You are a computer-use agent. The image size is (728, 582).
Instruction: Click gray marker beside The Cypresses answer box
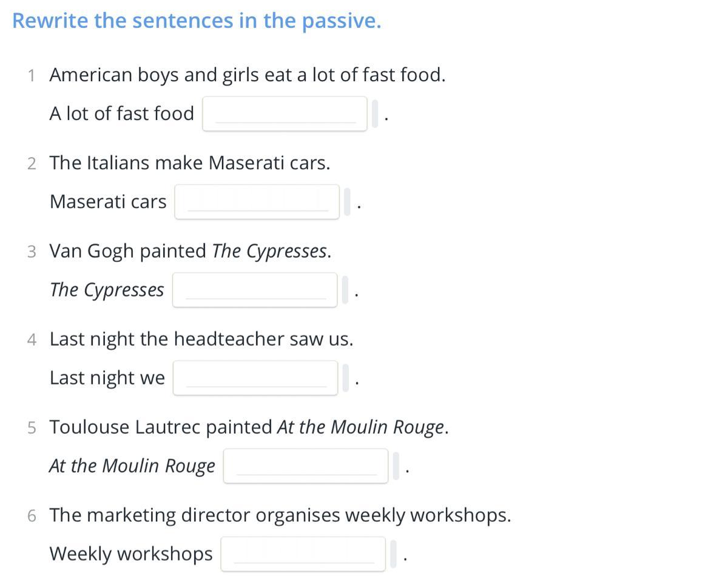345,290
